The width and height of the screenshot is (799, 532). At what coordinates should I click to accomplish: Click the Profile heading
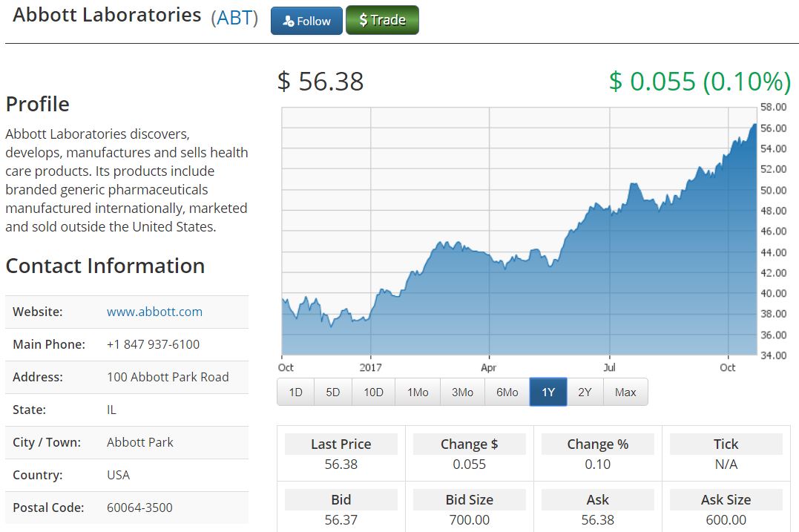[x=38, y=105]
